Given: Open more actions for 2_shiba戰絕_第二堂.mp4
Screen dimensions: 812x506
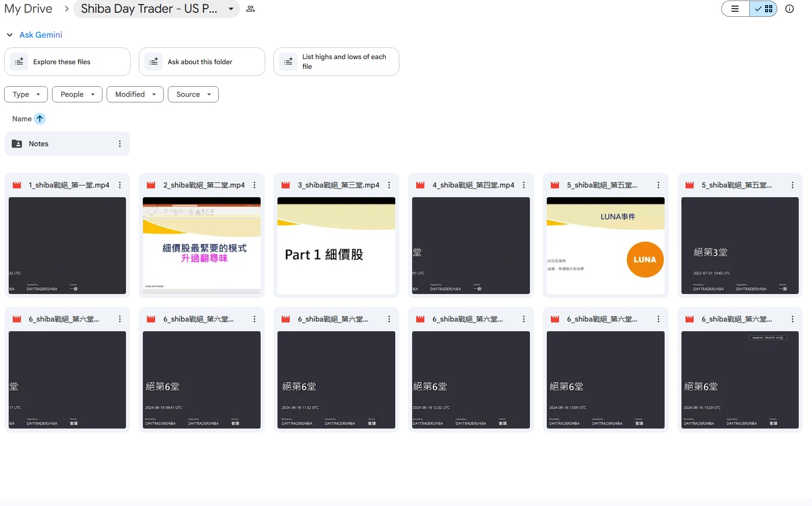Looking at the screenshot, I should tap(255, 185).
